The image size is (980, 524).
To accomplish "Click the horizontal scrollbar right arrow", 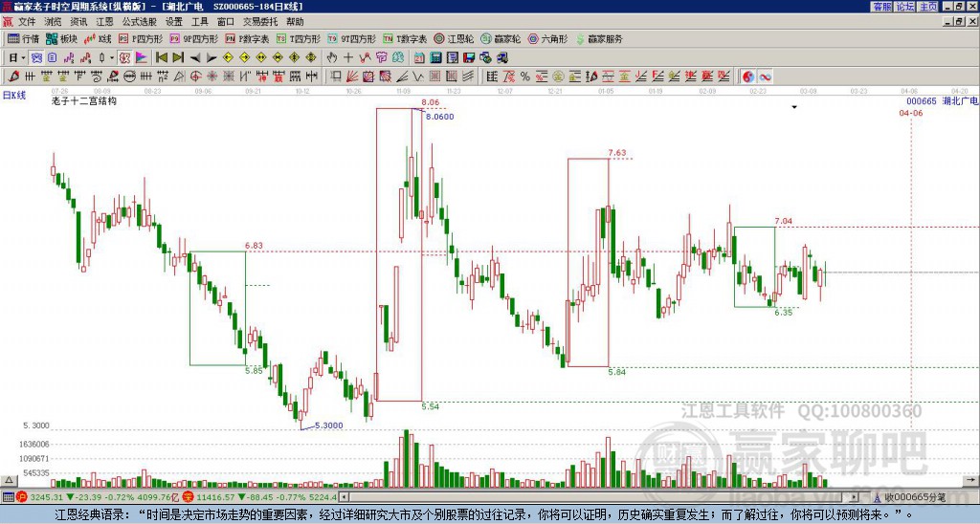I will (x=855, y=497).
